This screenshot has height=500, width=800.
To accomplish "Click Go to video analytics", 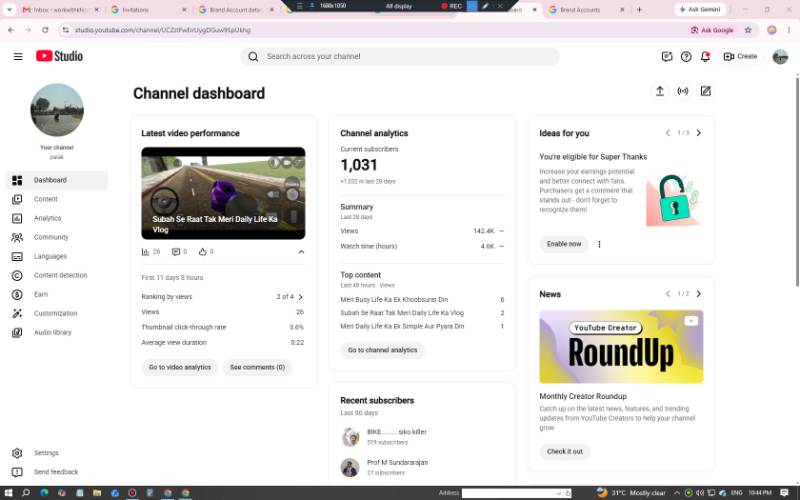I will pyautogui.click(x=180, y=367).
